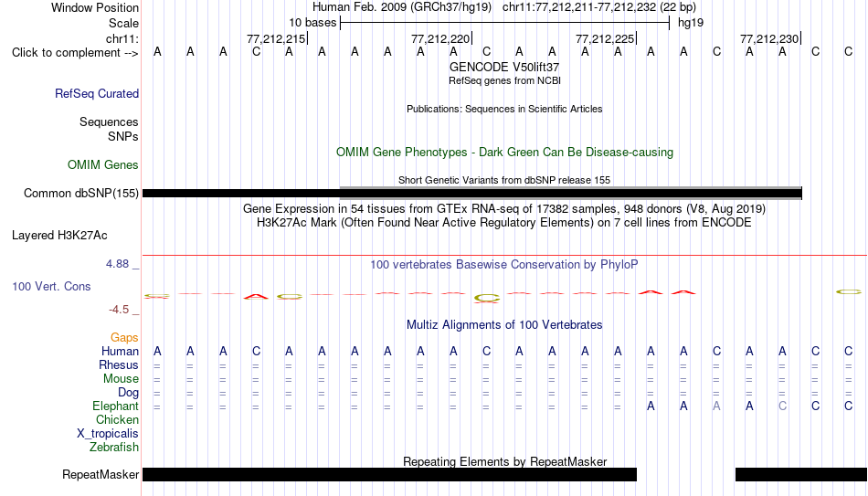Click the scale bar line in ruler
The height and width of the screenshot is (496, 868).
(505, 23)
